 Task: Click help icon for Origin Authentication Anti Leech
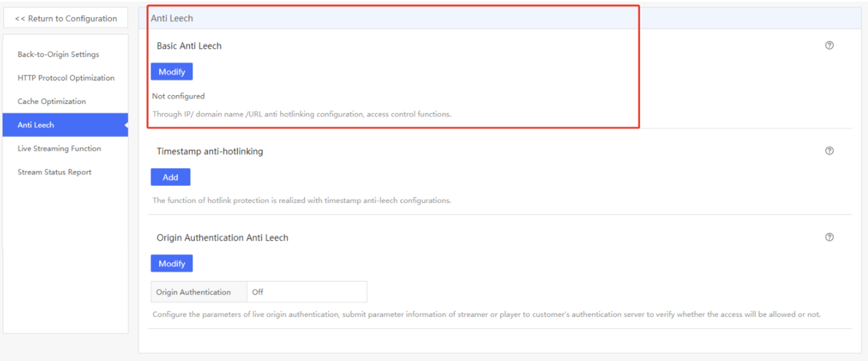pyautogui.click(x=829, y=237)
